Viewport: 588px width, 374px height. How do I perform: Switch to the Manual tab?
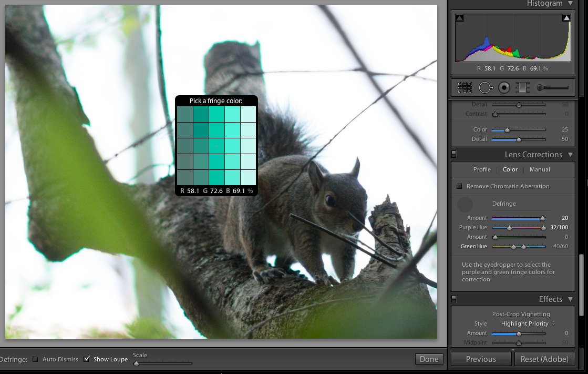[x=540, y=169]
